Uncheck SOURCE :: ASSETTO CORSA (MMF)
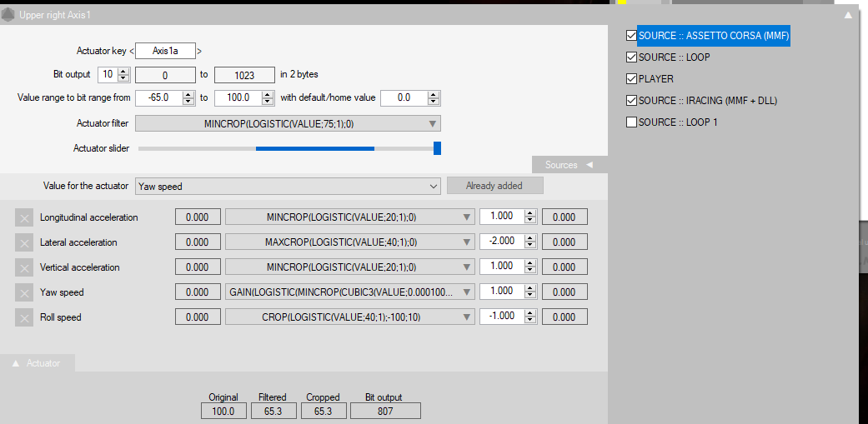The width and height of the screenshot is (868, 424). 631,36
